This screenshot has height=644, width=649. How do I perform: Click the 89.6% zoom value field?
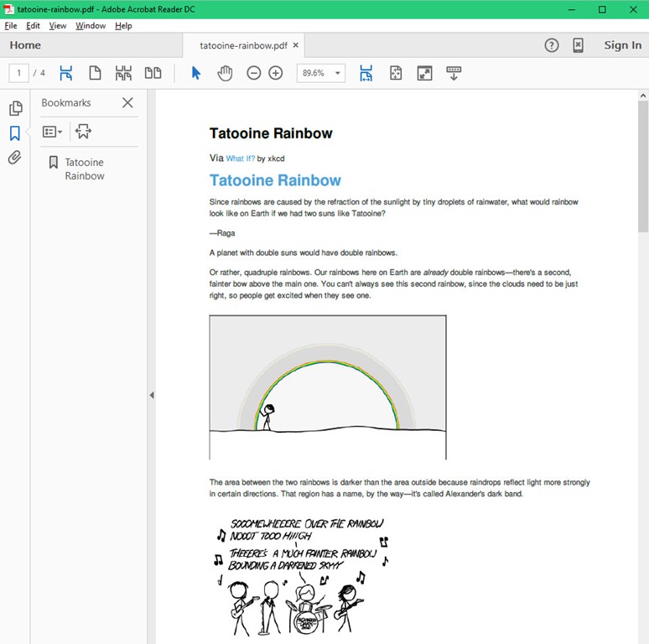(314, 73)
